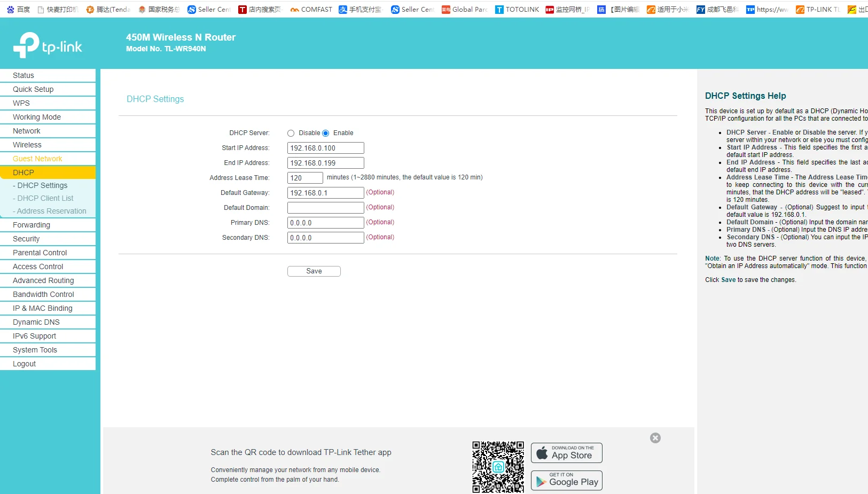
Task: Open the Google Play download badge
Action: [x=567, y=481]
